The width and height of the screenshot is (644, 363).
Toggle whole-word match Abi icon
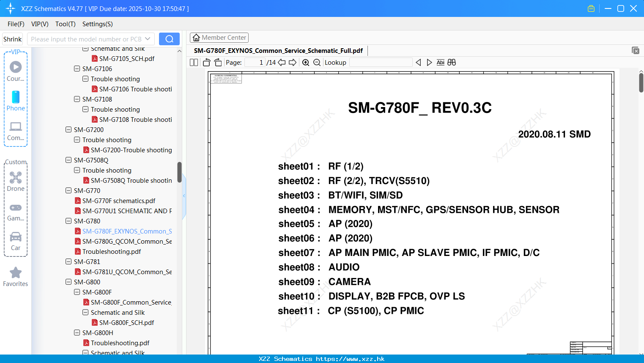click(x=440, y=63)
